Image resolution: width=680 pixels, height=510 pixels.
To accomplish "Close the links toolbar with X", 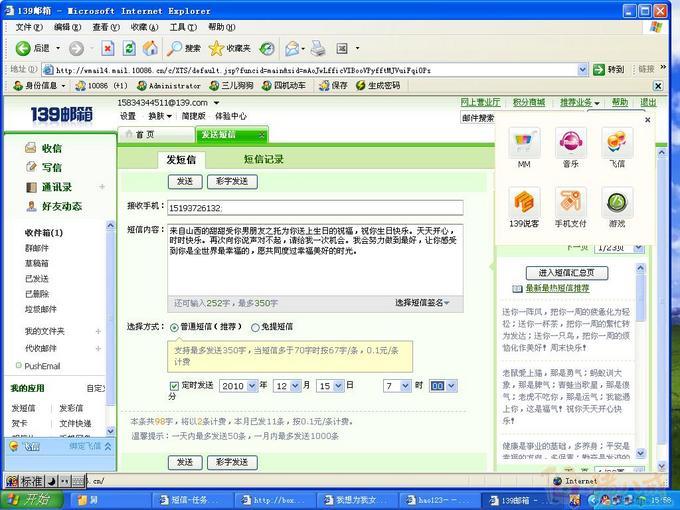I will click(x=658, y=86).
